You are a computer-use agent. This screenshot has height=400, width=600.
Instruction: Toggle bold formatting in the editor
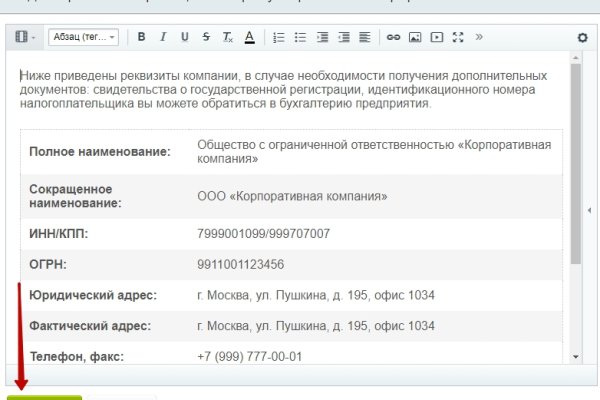(141, 37)
